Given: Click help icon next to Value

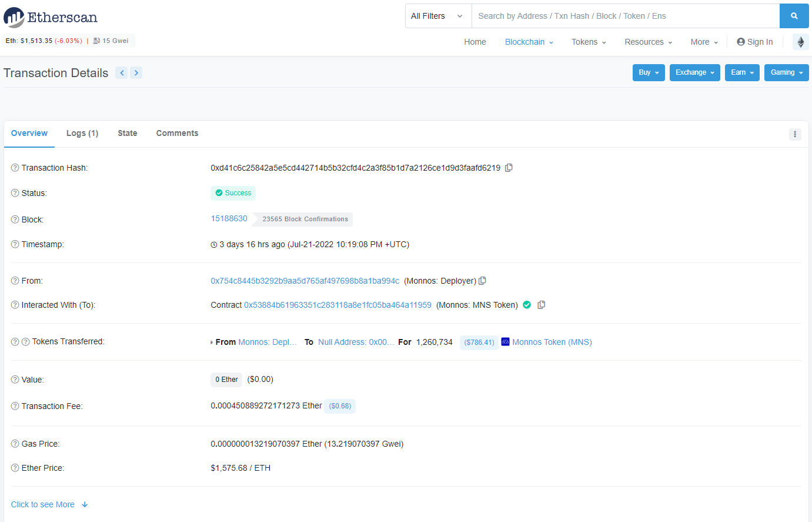Looking at the screenshot, I should click(x=15, y=380).
